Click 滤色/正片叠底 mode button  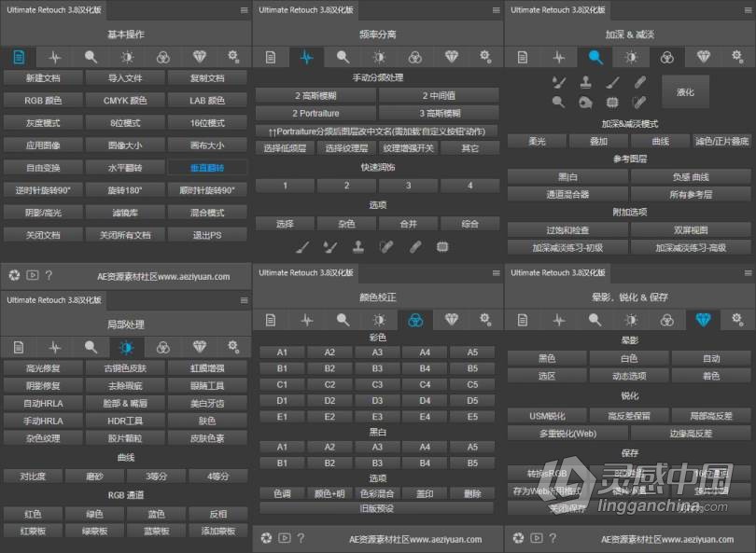[x=721, y=141]
